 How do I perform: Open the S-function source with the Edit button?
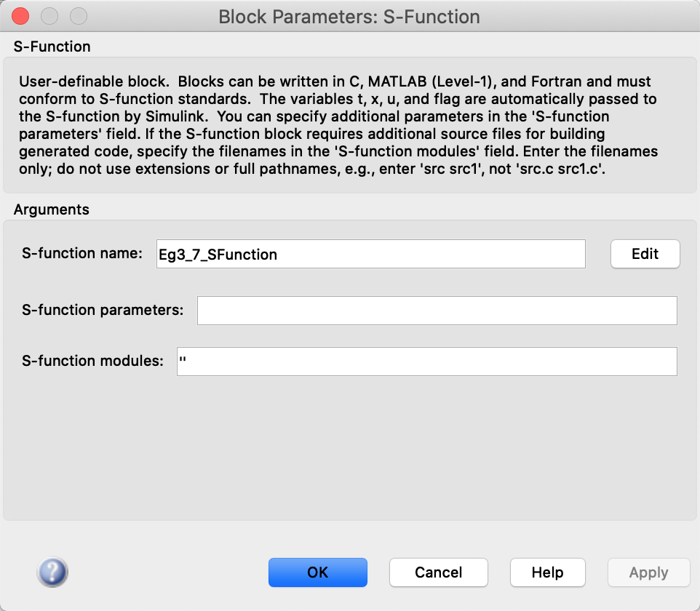645,254
